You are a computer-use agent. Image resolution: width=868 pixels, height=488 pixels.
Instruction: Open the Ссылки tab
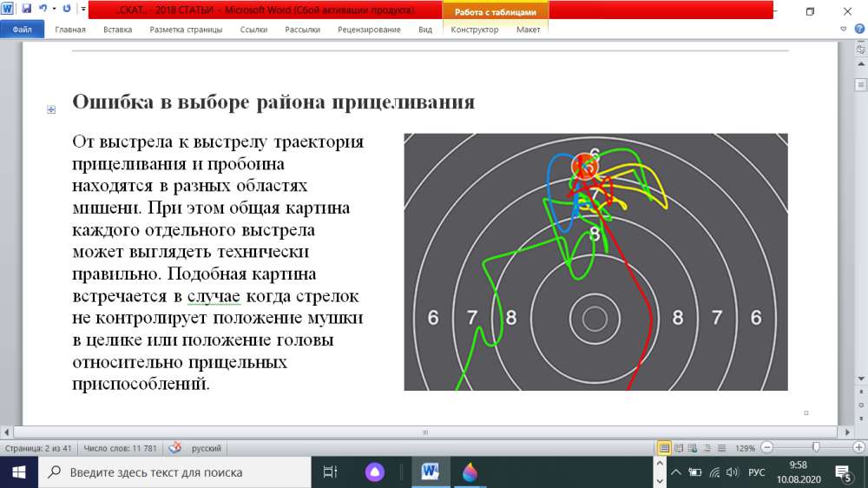click(x=253, y=30)
